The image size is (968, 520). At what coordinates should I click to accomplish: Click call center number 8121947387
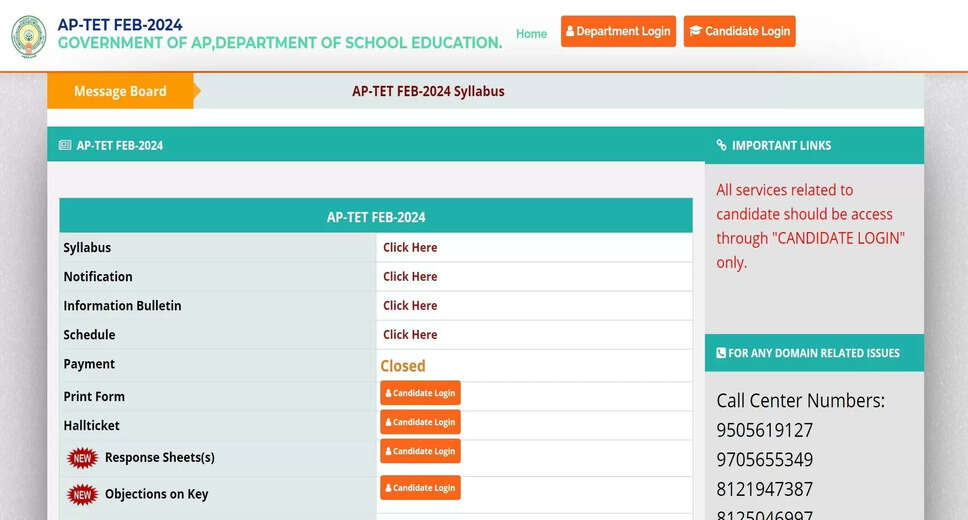pyautogui.click(x=764, y=490)
